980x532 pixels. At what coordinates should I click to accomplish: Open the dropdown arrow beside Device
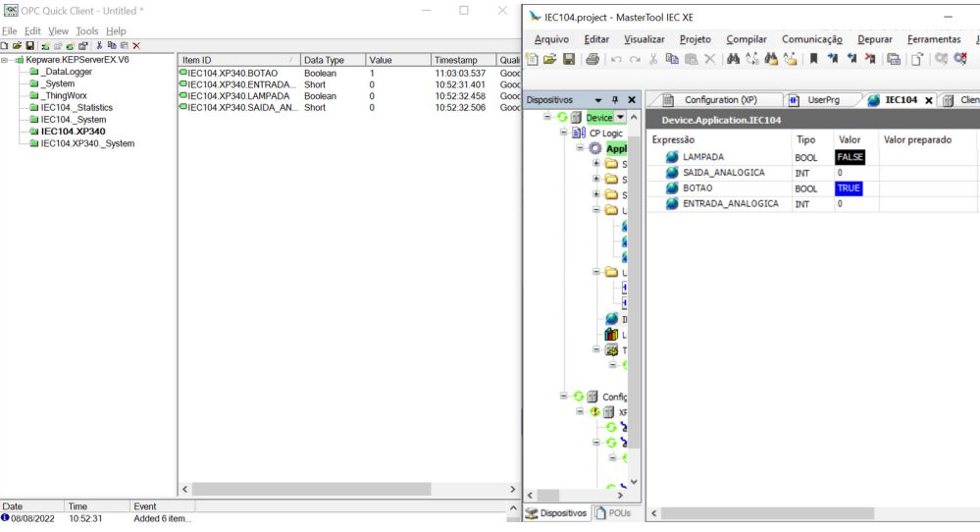click(x=620, y=118)
